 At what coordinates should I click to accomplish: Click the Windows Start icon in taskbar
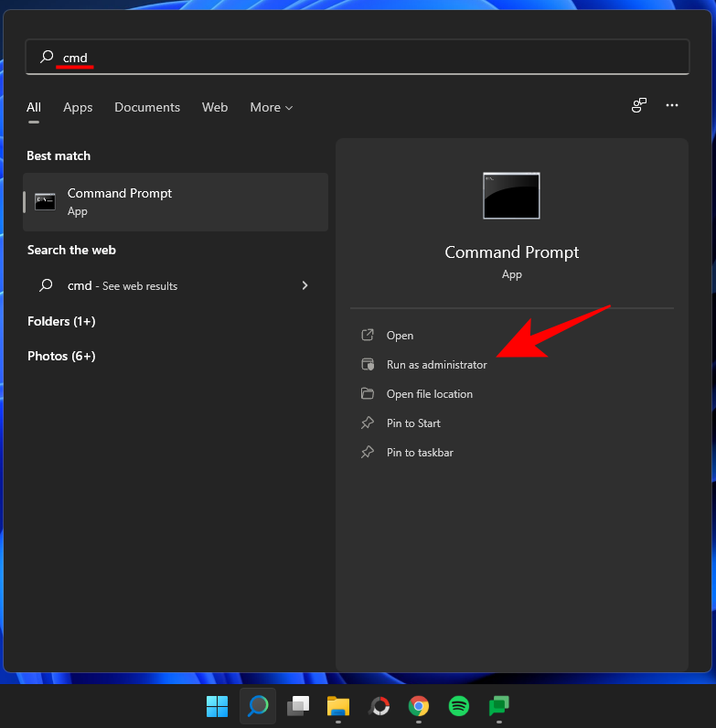[x=217, y=706]
